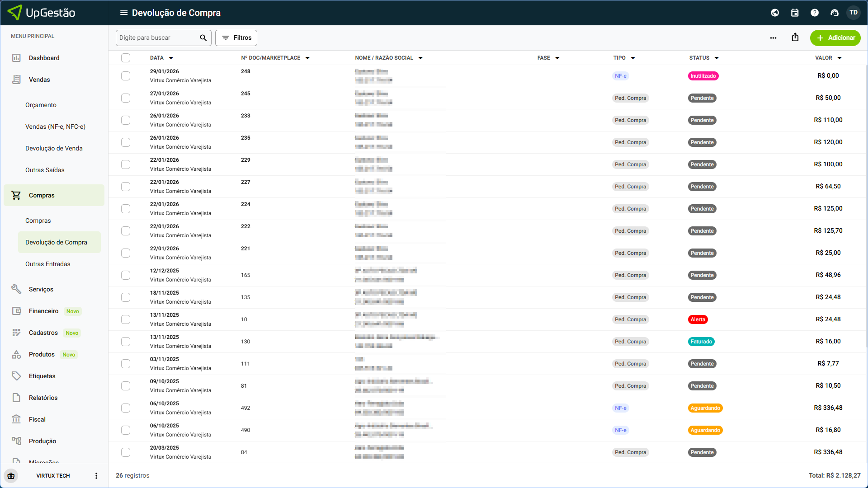Open Devolução de Venda menu item
The height and width of the screenshot is (488, 868).
tap(54, 148)
